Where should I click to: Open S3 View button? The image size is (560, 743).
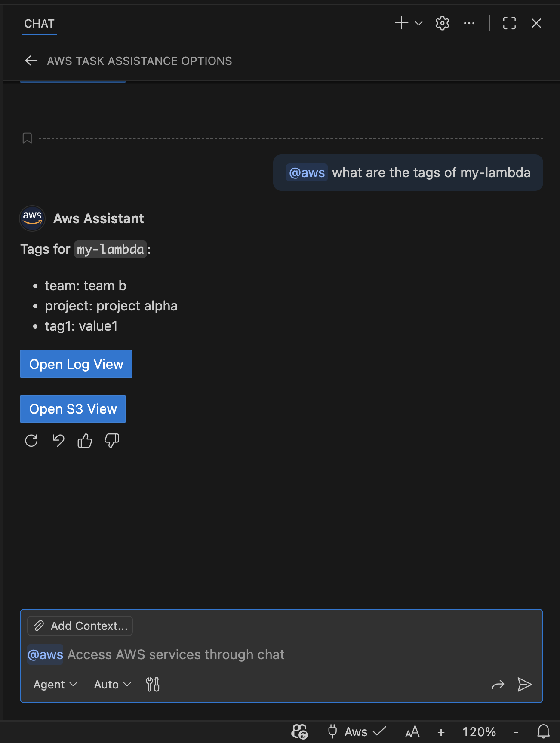pos(73,408)
